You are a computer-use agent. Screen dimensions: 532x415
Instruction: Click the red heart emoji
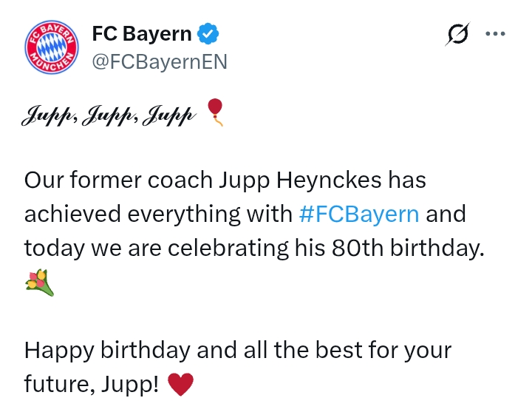click(x=181, y=383)
